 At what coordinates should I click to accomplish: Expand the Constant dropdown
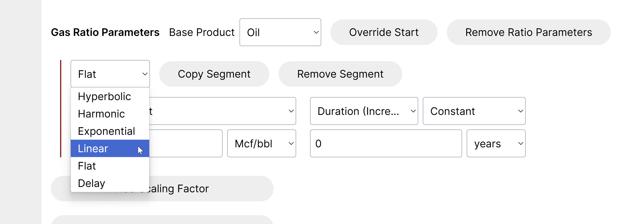tap(474, 111)
